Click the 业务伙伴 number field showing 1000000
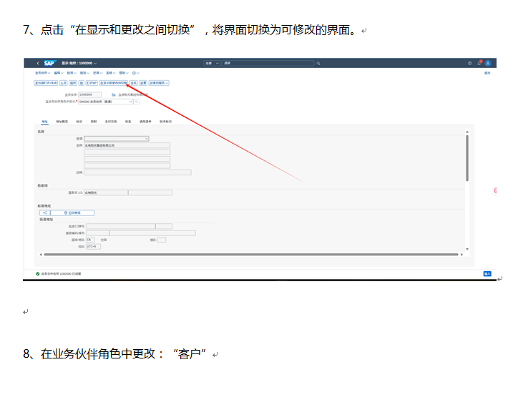This screenshot has height=420, width=513. pos(89,94)
